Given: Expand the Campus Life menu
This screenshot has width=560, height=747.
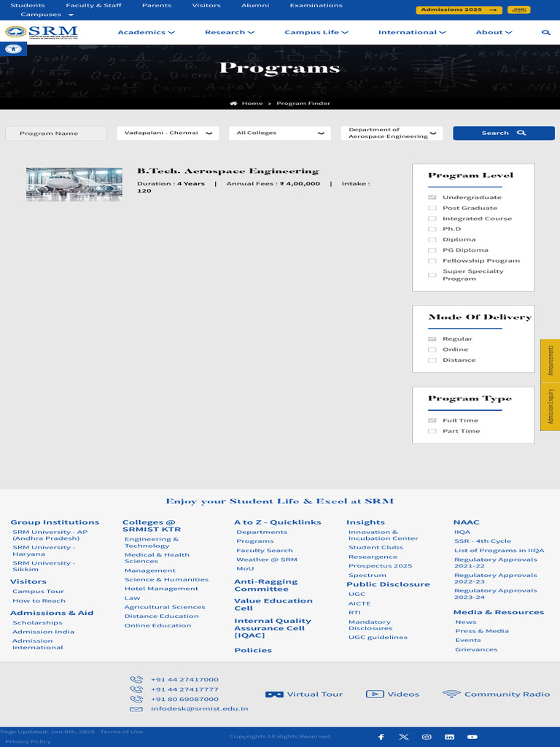Looking at the screenshot, I should coord(316,32).
